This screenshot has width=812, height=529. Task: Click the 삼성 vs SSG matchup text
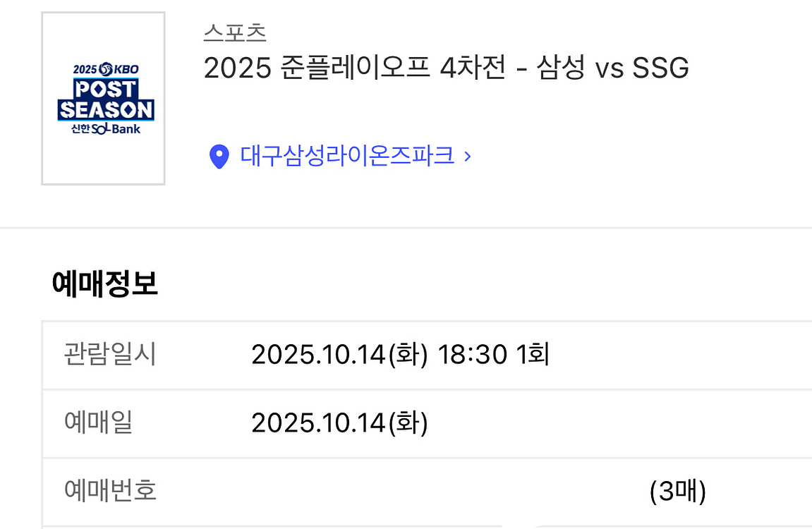(613, 68)
